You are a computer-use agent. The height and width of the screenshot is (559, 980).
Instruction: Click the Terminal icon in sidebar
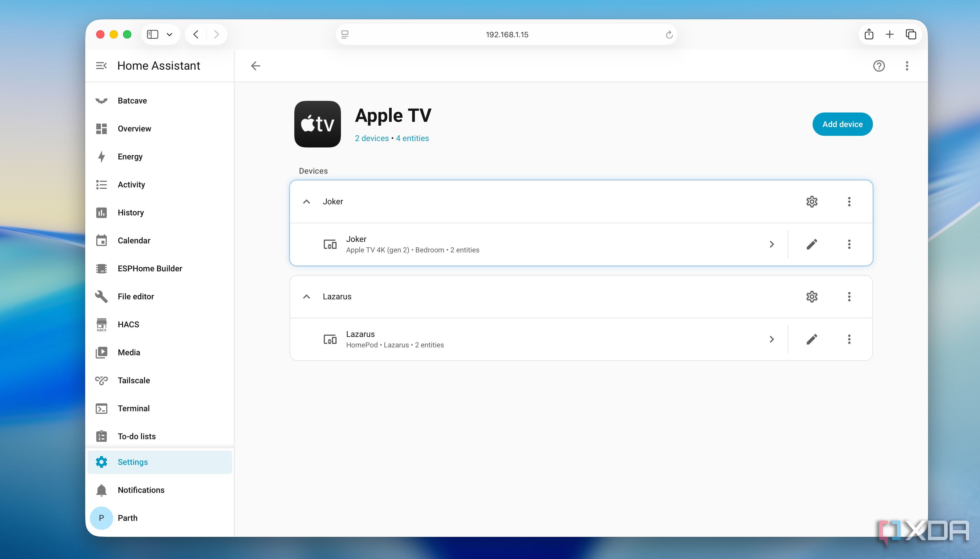(101, 409)
